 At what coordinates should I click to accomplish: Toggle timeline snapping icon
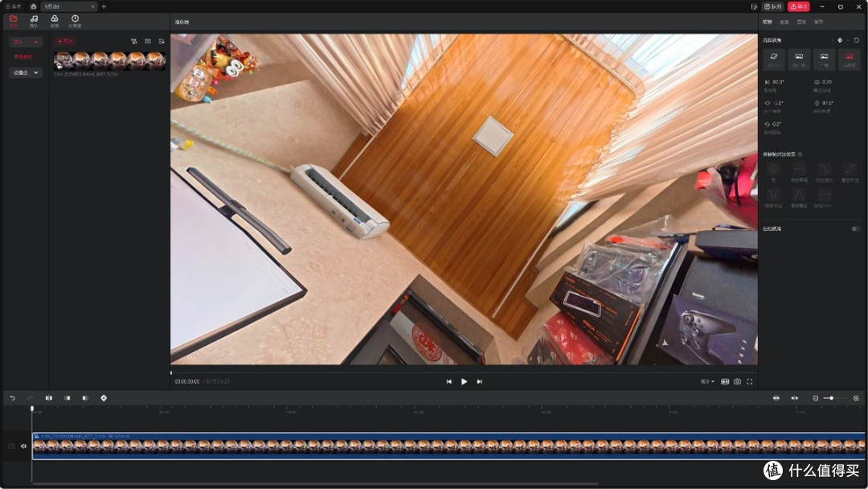click(794, 398)
